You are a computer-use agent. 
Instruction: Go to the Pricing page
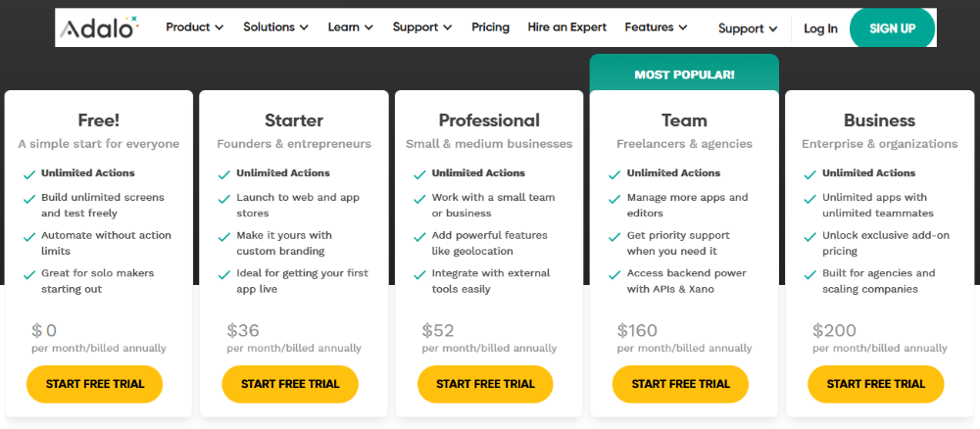pos(491,27)
